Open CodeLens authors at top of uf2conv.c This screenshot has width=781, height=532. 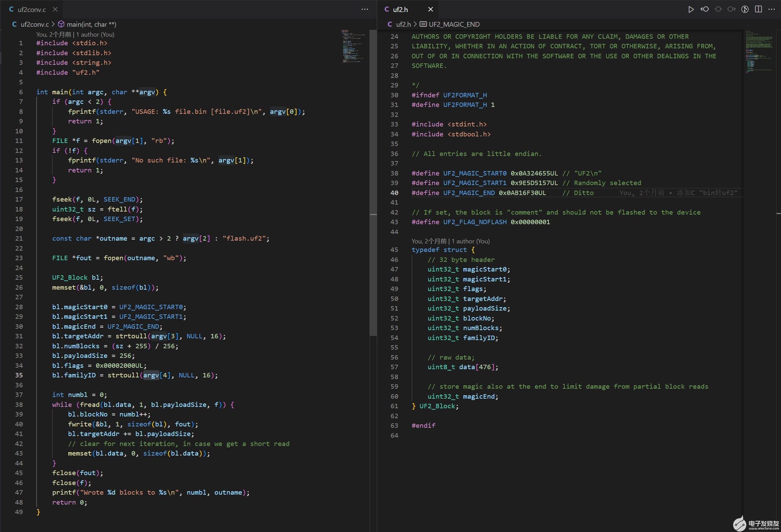coord(75,34)
